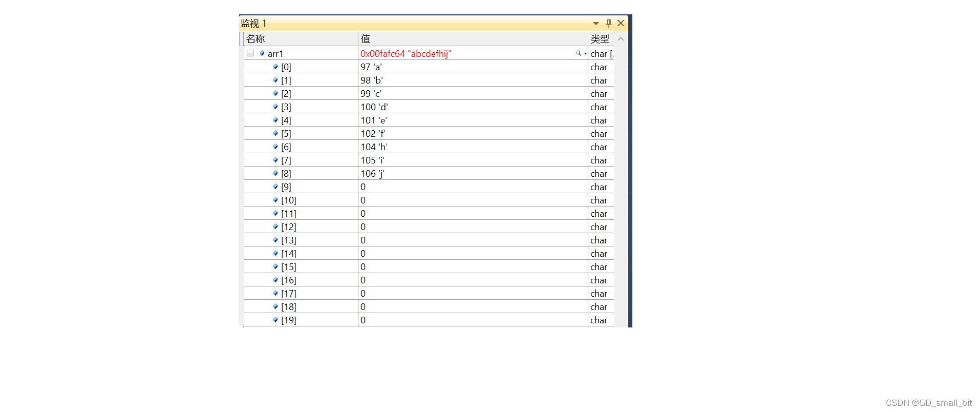Click the icon beside element [5]

pos(275,133)
